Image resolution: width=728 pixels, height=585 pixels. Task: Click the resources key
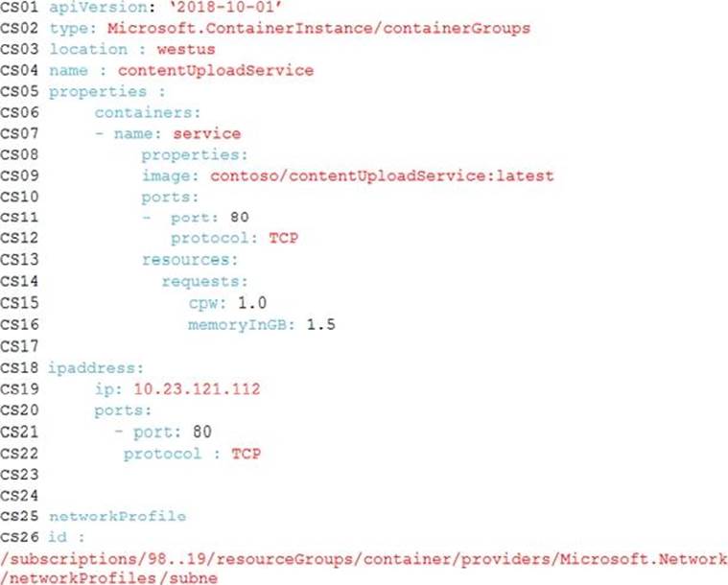189,260
